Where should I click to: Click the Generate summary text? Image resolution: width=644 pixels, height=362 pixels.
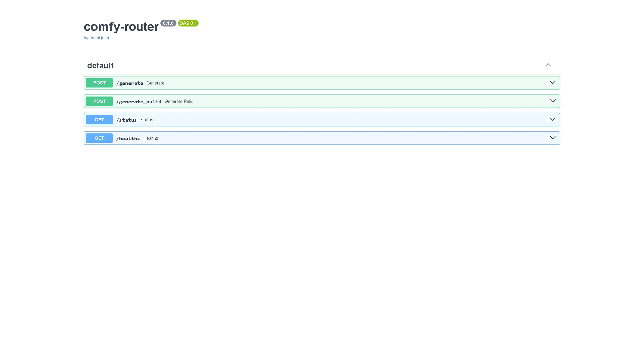155,83
